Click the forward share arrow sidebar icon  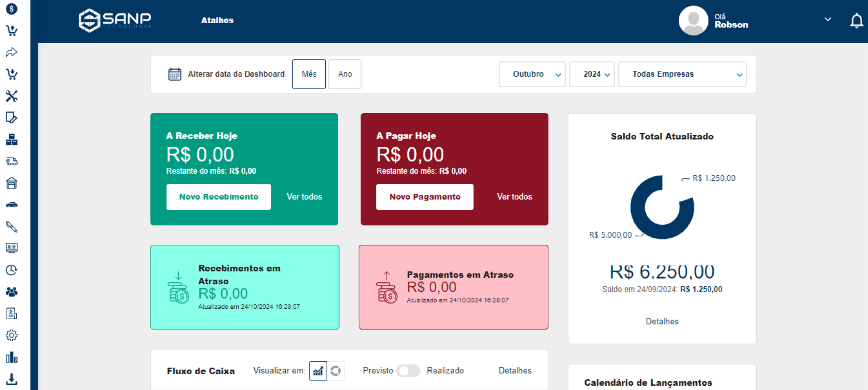(x=11, y=52)
